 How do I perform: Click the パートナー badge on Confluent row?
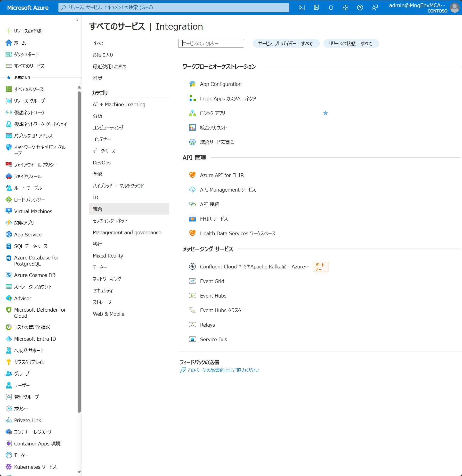click(x=321, y=267)
